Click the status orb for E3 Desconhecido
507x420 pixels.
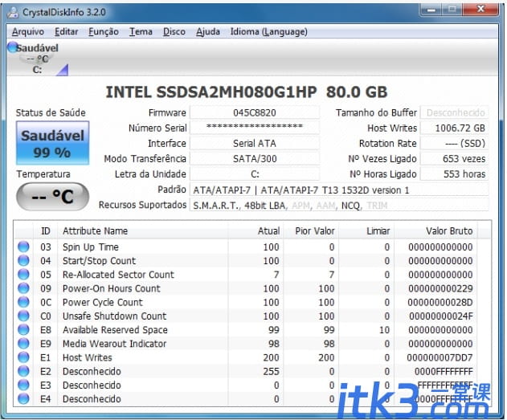23,385
